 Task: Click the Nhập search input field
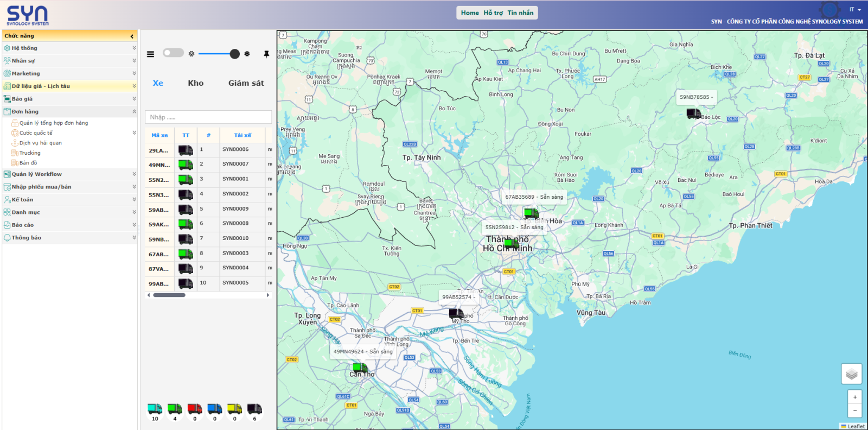coord(208,117)
